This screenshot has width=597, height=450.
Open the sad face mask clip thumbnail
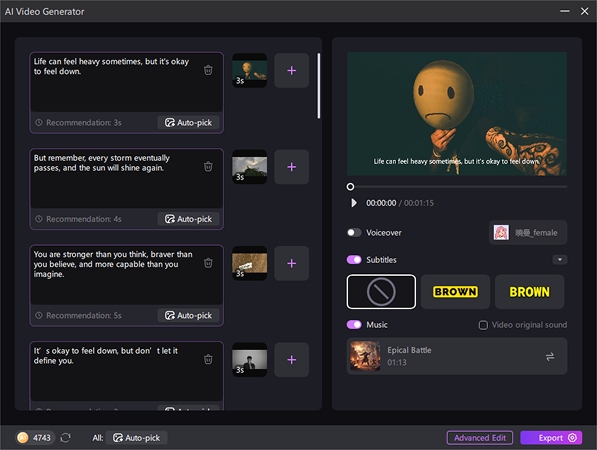tap(250, 70)
